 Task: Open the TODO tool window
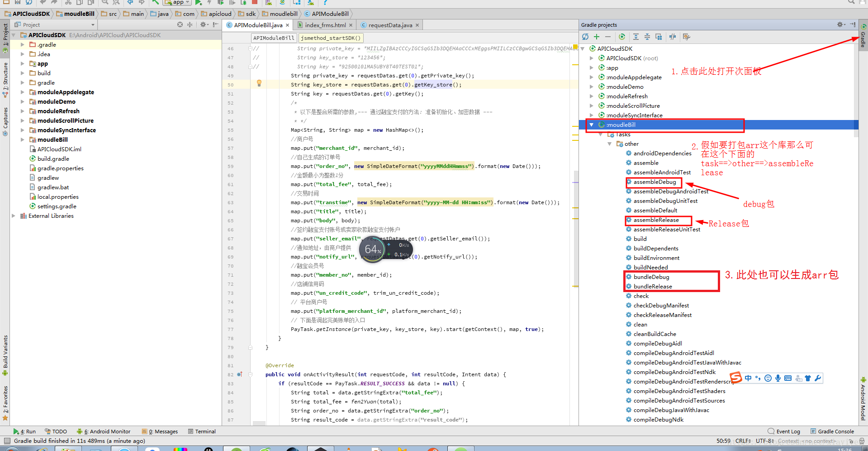(56, 432)
